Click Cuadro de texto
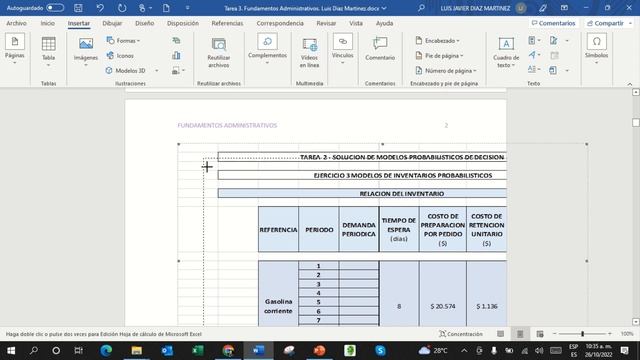Screen dimensions: 640x360 point(506,53)
